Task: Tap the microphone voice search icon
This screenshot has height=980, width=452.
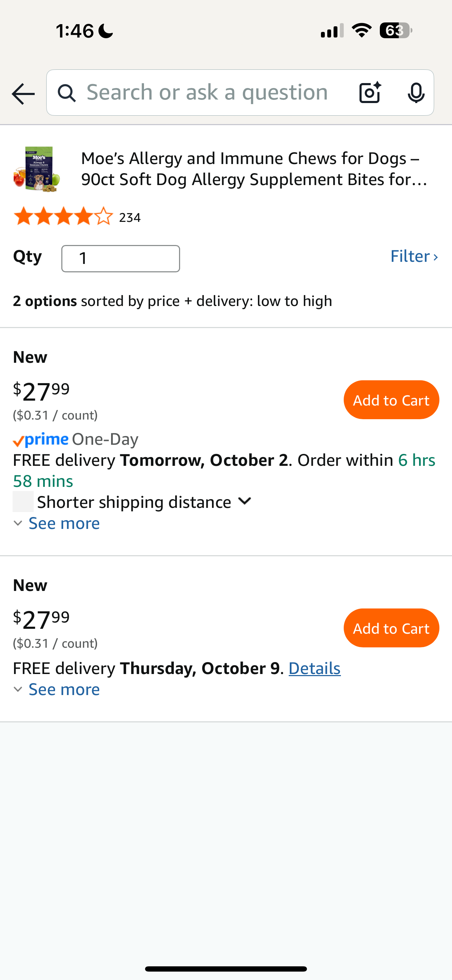Action: tap(416, 93)
